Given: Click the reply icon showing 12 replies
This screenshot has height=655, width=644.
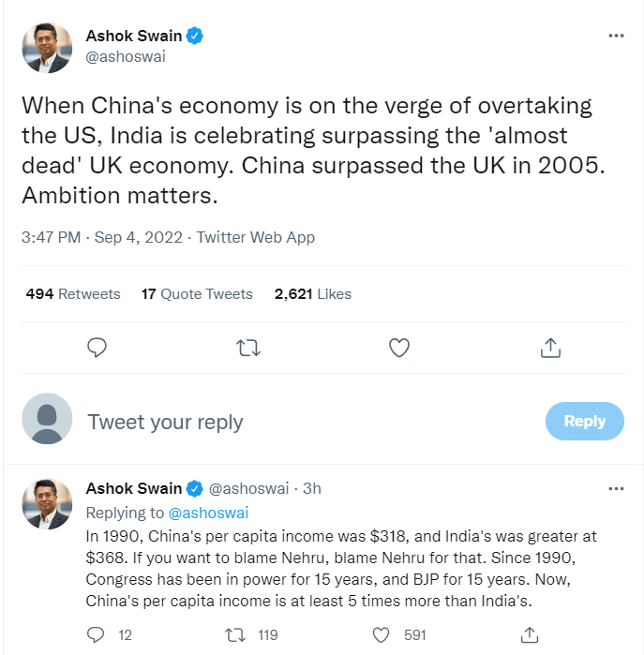Looking at the screenshot, I should tap(96, 634).
